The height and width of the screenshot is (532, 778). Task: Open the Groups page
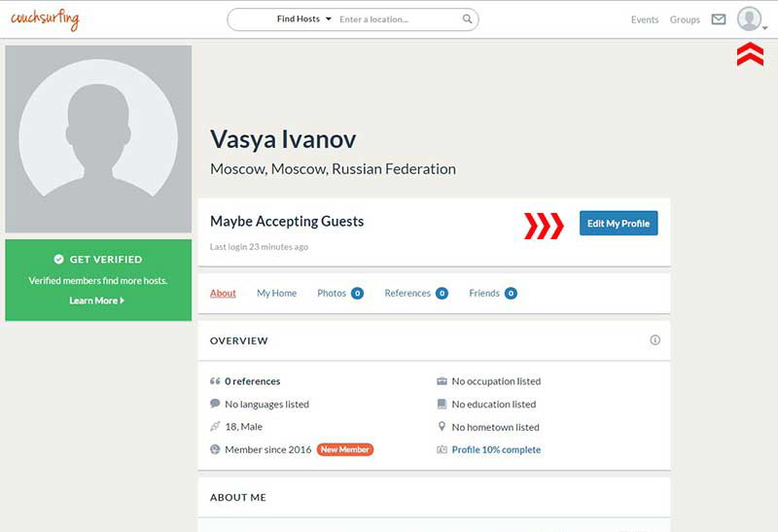[x=685, y=19]
